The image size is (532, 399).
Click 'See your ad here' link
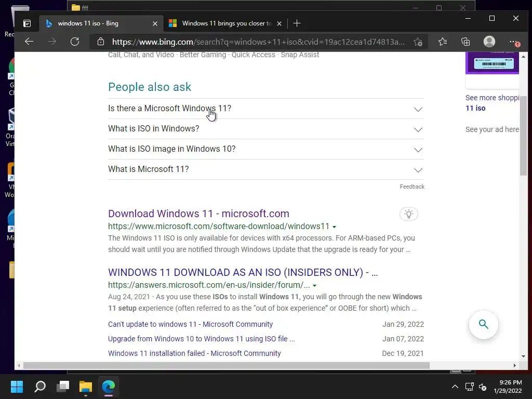[492, 129]
